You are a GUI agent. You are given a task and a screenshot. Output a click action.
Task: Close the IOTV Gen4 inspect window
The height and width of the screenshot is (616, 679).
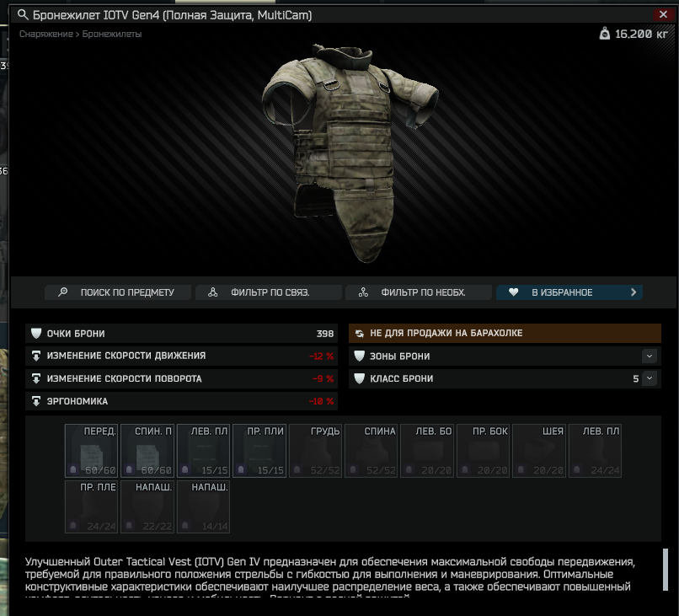[x=663, y=14]
